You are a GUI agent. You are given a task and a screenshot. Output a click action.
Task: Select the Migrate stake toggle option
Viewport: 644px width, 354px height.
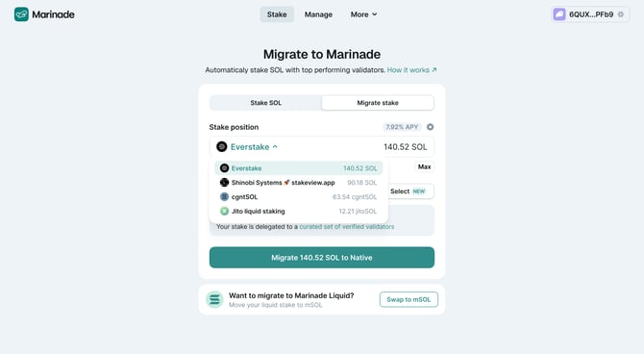click(378, 103)
